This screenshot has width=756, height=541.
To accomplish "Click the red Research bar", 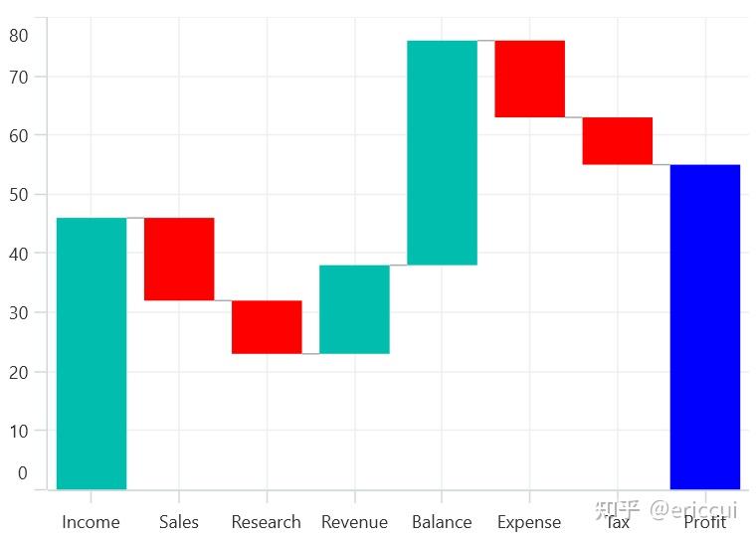I will click(267, 326).
